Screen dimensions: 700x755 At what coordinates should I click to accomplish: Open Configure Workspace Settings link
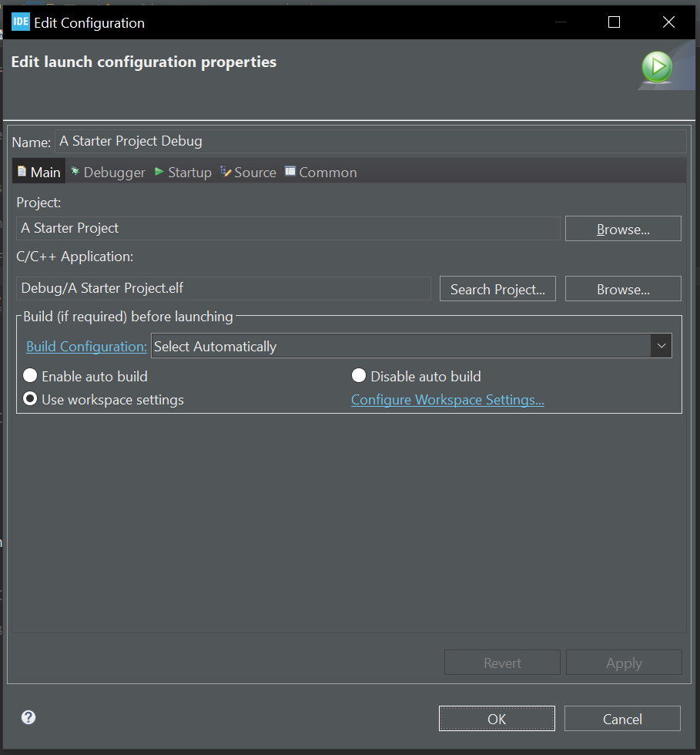[x=447, y=400]
